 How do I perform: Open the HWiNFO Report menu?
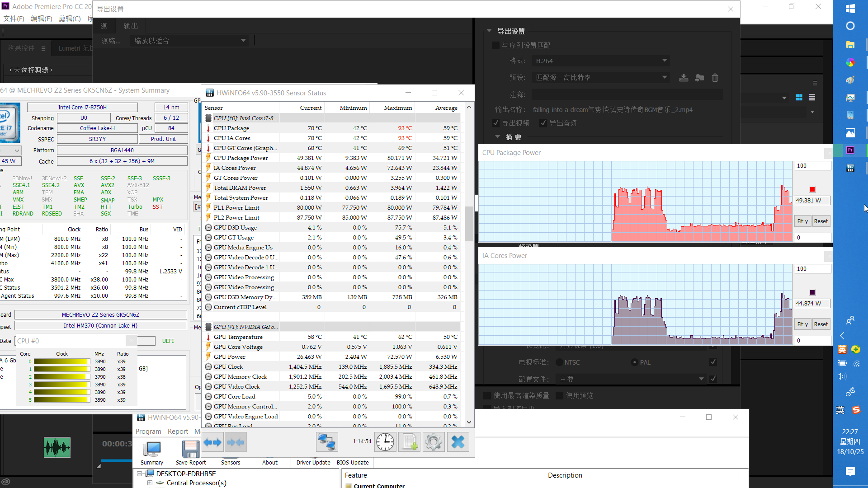click(178, 432)
